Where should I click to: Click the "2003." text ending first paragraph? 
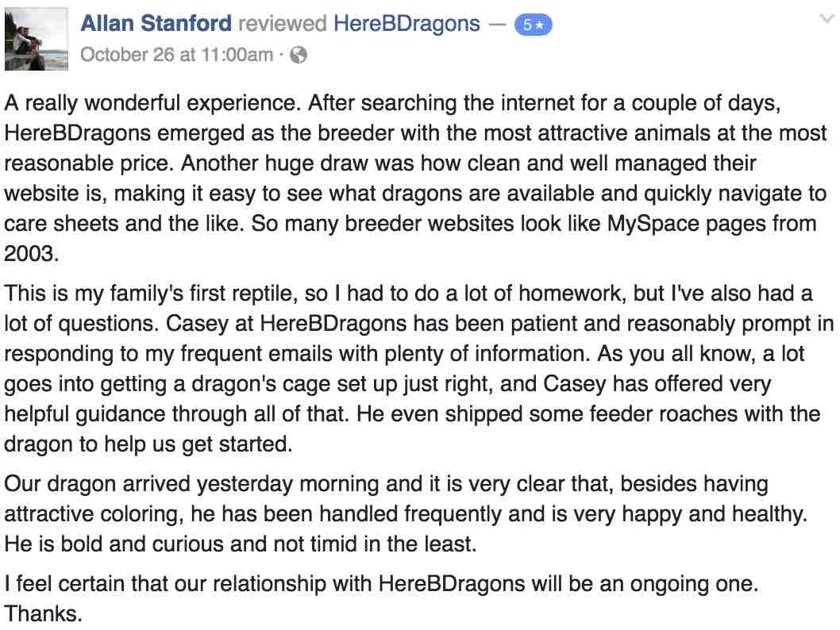click(31, 253)
